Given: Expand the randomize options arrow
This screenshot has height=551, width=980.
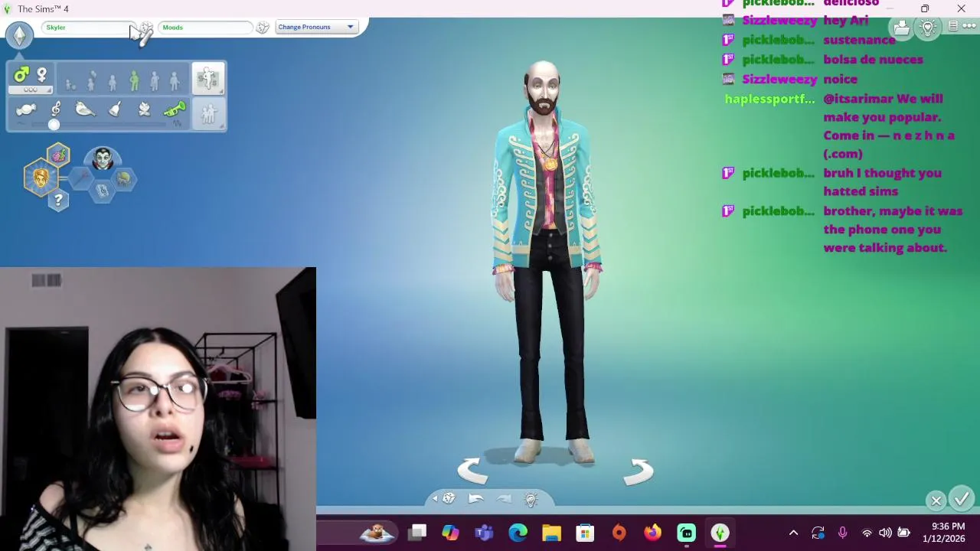Looking at the screenshot, I should (x=435, y=499).
